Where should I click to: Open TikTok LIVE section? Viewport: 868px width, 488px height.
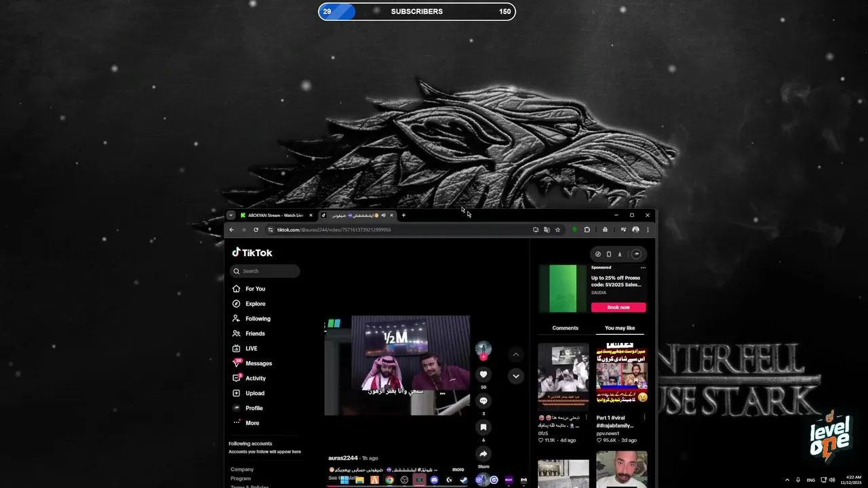[x=245, y=348]
